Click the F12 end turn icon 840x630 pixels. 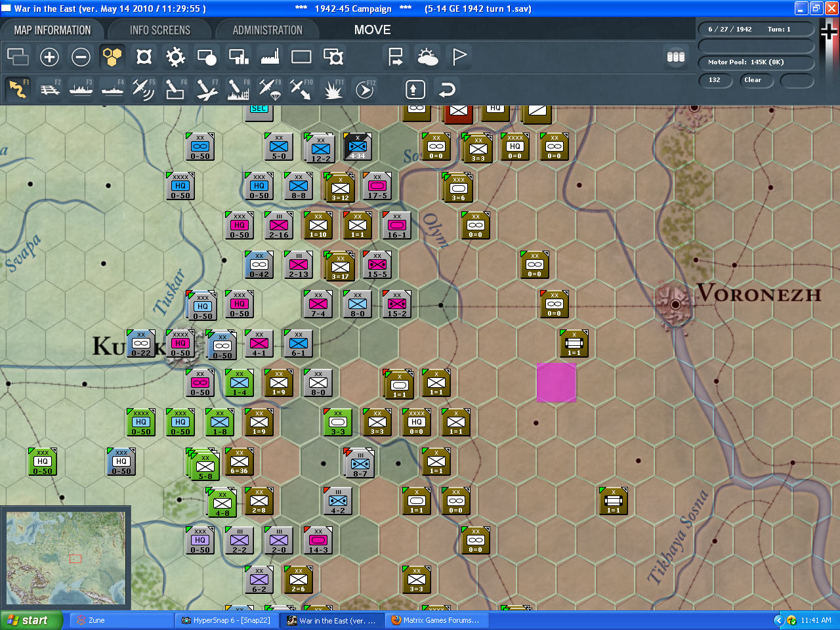click(x=364, y=89)
